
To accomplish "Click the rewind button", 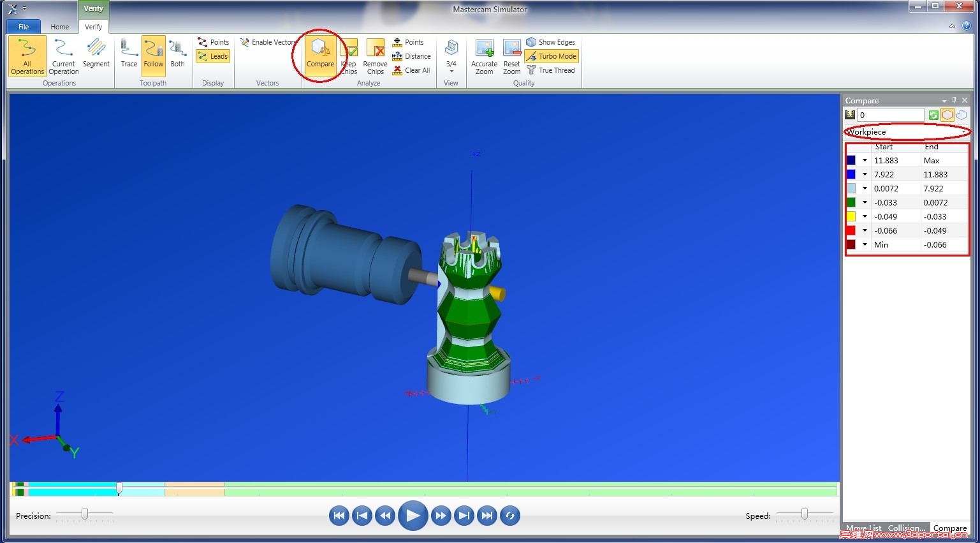I will [x=385, y=516].
